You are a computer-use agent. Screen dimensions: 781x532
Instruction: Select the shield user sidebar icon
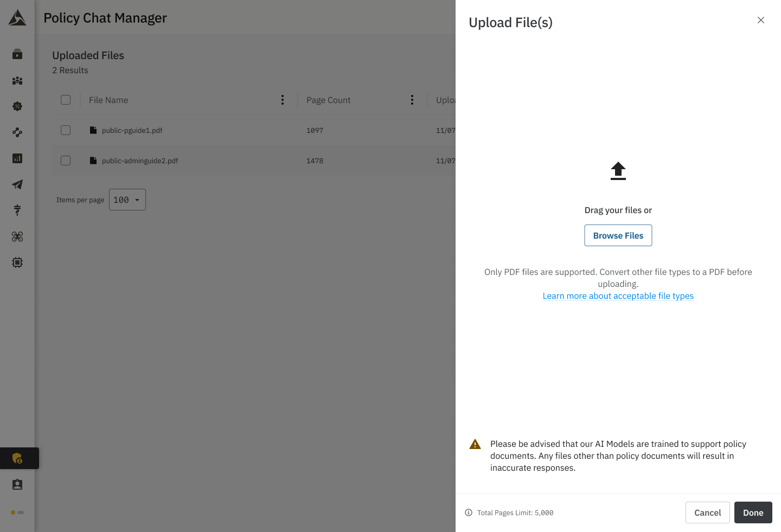17,458
